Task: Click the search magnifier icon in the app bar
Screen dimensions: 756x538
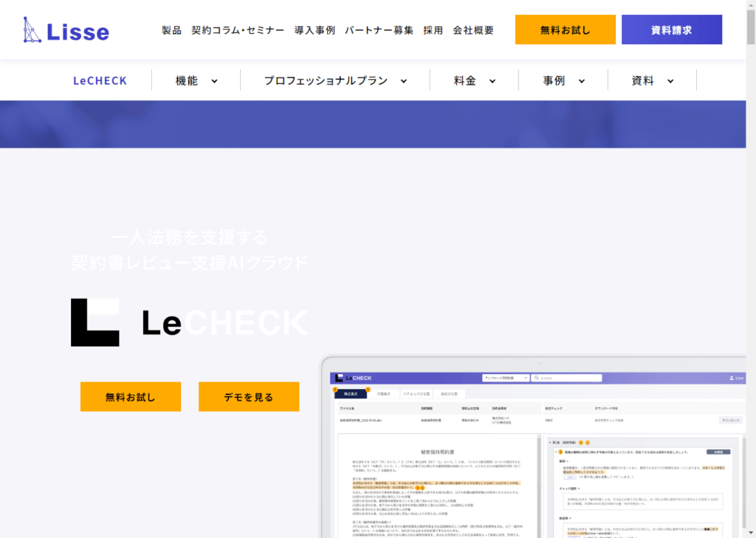Action: (537, 376)
